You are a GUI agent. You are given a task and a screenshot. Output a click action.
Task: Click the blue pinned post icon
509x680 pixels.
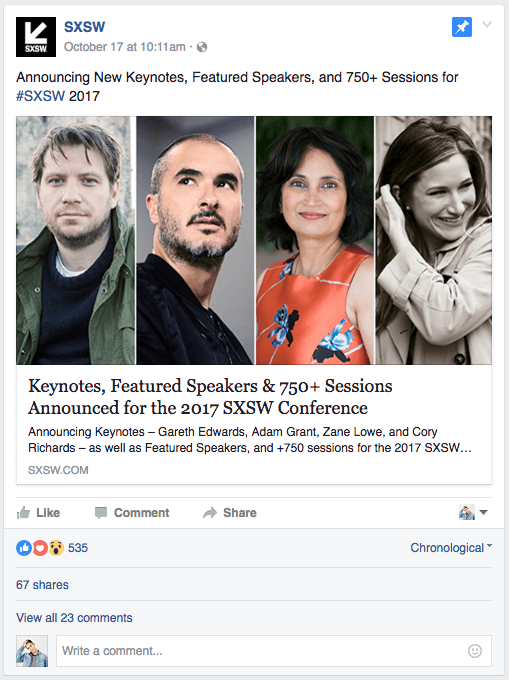[462, 27]
